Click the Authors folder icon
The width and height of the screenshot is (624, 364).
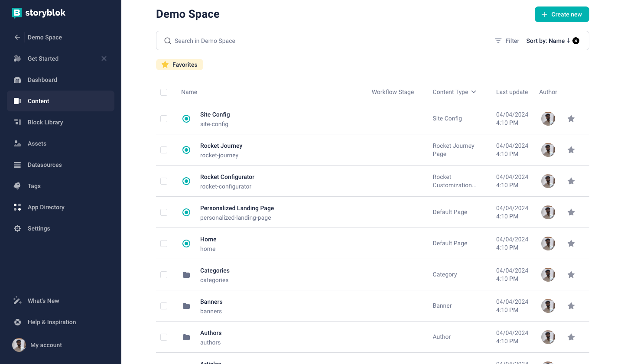point(186,337)
